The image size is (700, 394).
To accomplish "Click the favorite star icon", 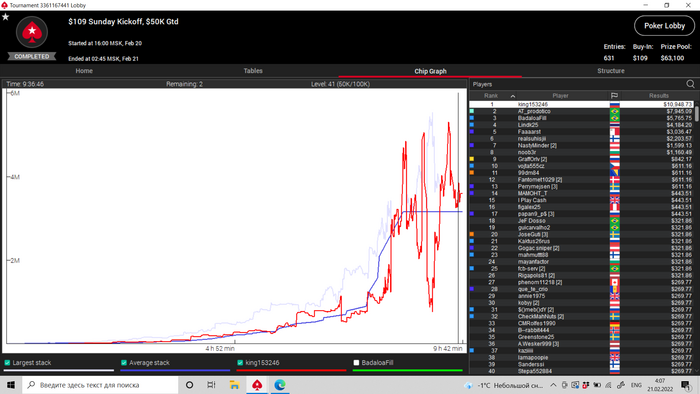I will tap(5, 17).
